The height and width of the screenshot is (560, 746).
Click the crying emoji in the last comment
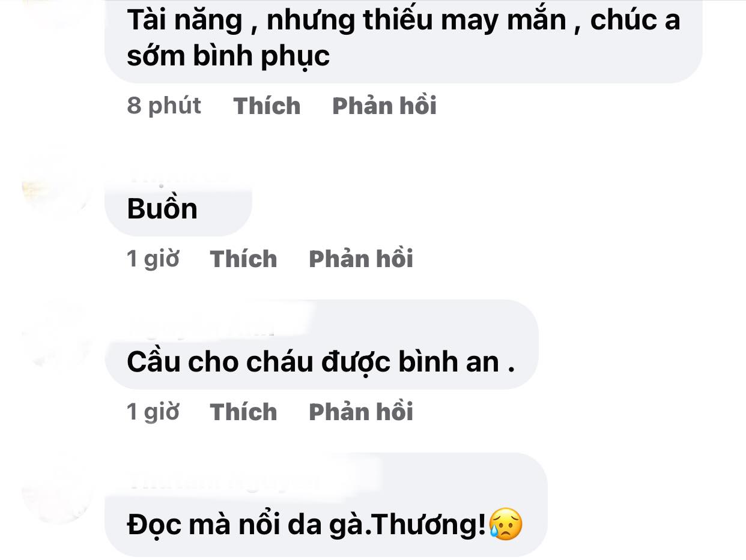[x=505, y=525]
